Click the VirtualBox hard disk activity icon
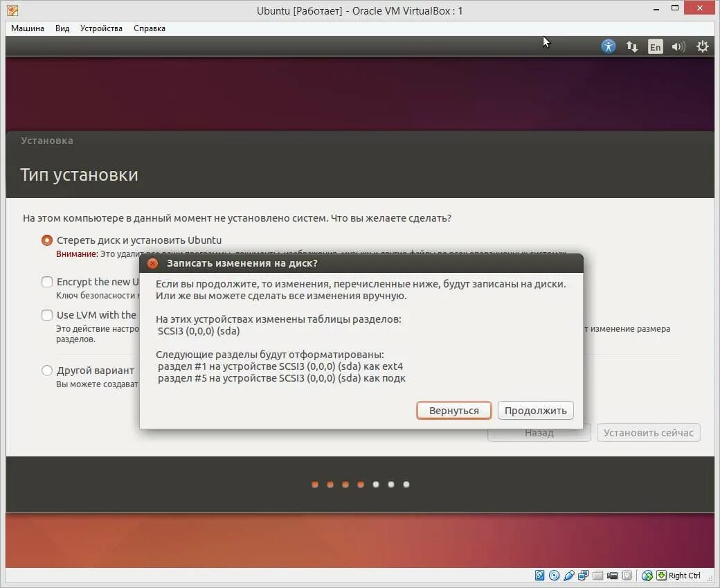 pos(539,575)
